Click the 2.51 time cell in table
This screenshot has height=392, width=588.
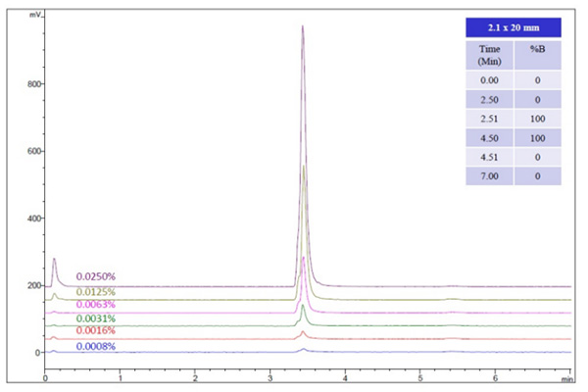pos(489,118)
